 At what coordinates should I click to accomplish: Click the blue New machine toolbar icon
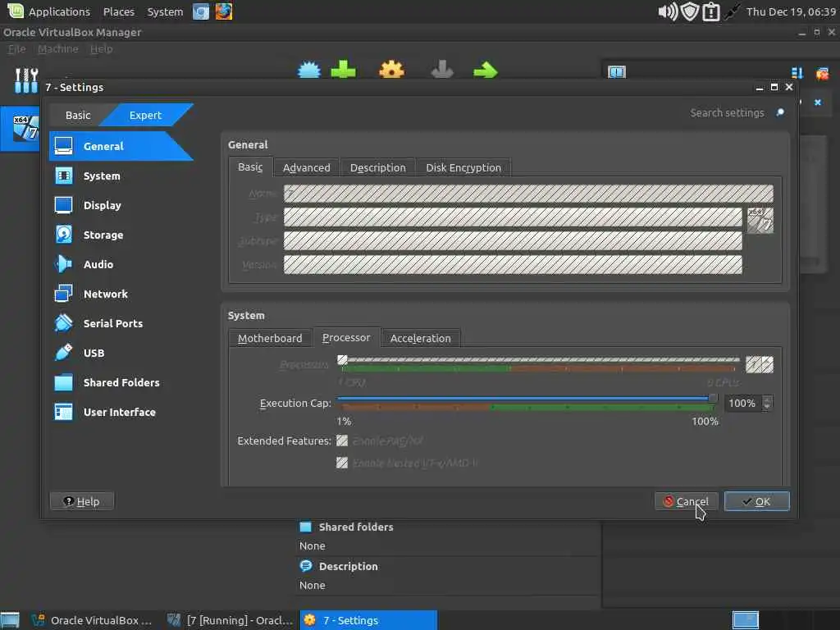click(309, 70)
